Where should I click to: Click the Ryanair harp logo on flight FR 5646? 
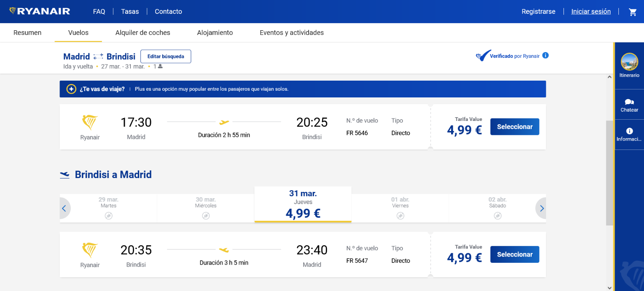[90, 123]
